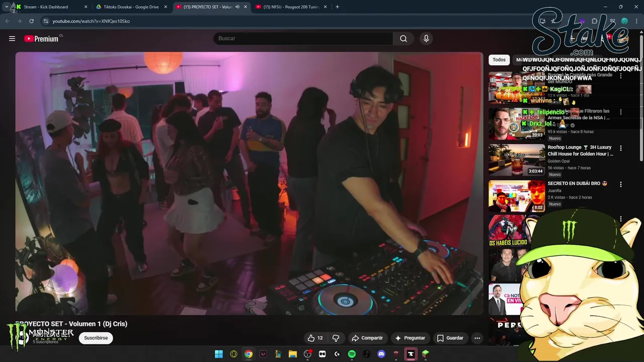
Task: Save video using Guardar button
Action: [450, 338]
